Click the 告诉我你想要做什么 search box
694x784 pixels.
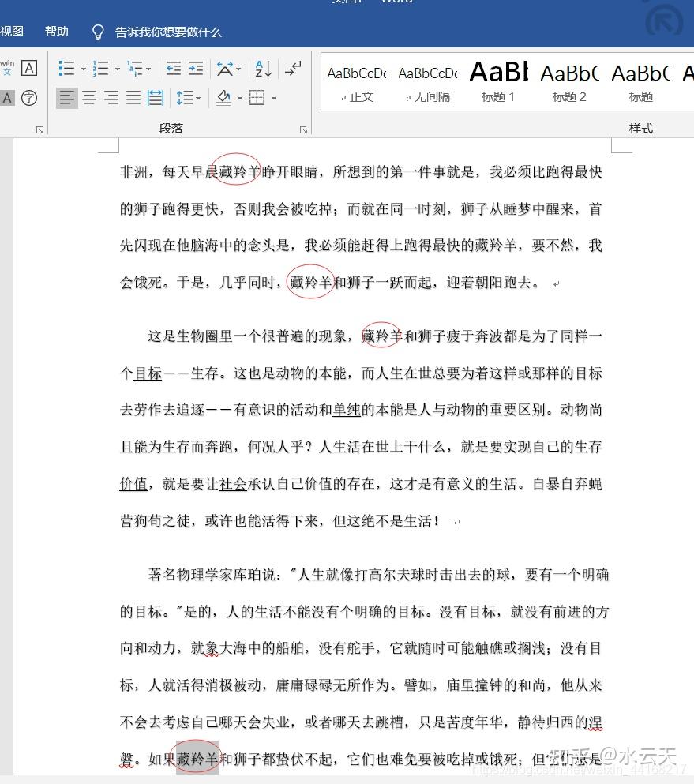point(168,32)
